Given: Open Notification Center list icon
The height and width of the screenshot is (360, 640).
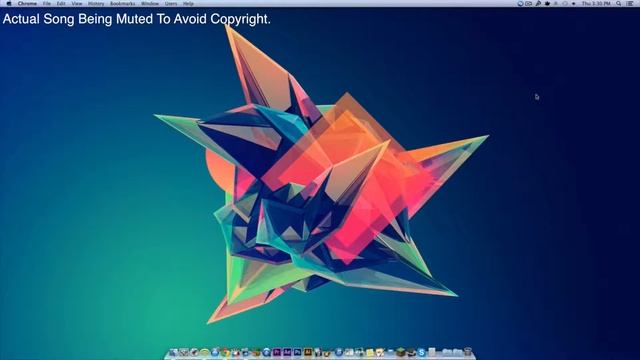Looking at the screenshot, I should [630, 3].
